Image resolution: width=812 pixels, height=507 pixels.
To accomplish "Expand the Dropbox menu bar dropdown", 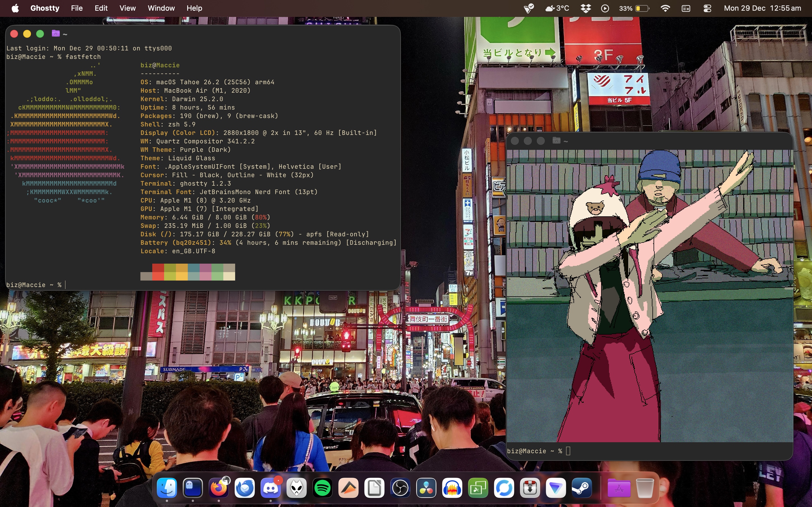I will [586, 8].
